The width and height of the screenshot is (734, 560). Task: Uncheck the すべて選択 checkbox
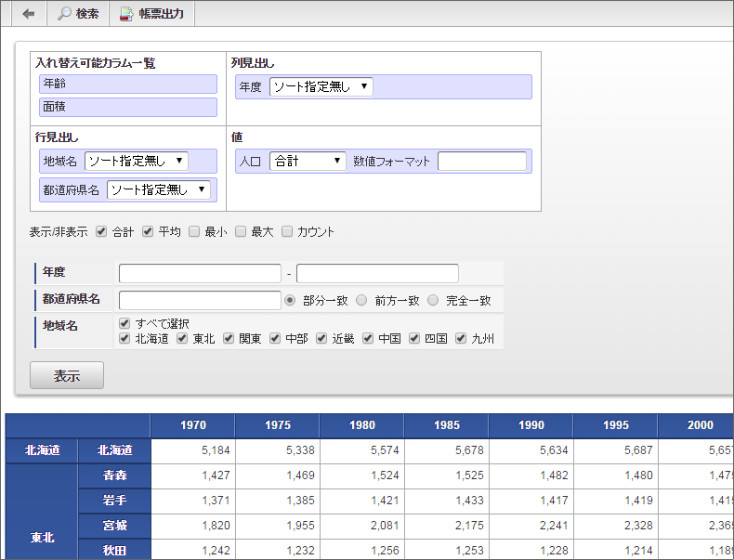click(125, 323)
